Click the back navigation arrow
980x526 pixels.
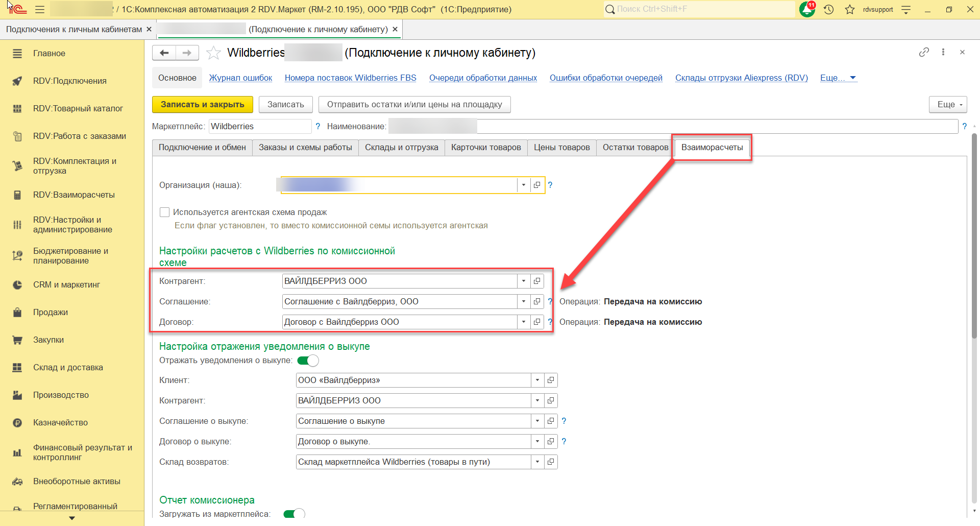(x=164, y=53)
